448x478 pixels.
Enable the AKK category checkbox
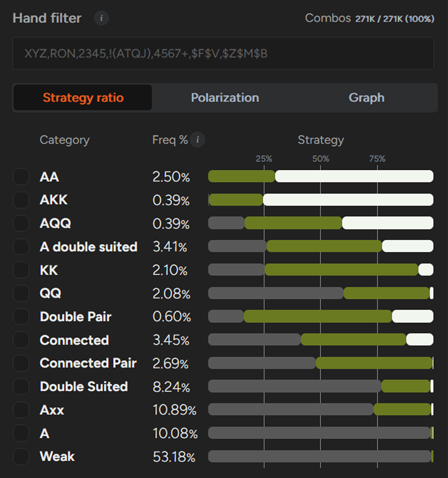21,200
